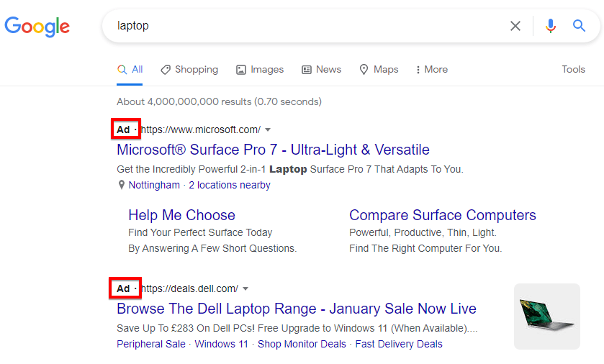604x364 pixels.
Task: Open the search Tools button
Action: point(573,70)
